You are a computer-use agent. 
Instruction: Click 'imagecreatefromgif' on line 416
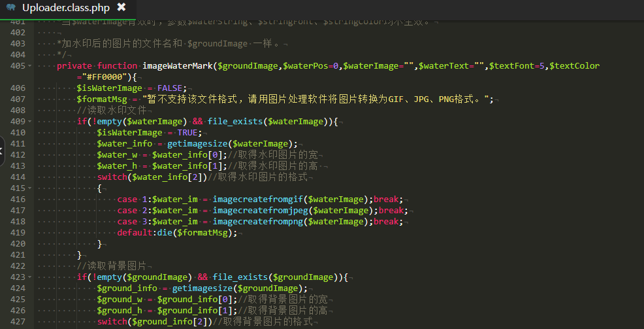(x=258, y=199)
